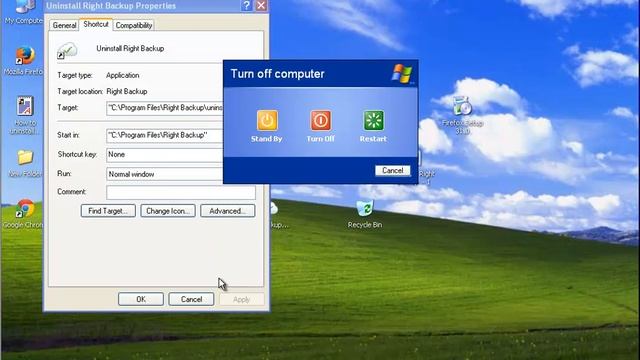Viewport: 640px width, 360px height.
Task: Click the Find Target button
Action: pos(108,211)
